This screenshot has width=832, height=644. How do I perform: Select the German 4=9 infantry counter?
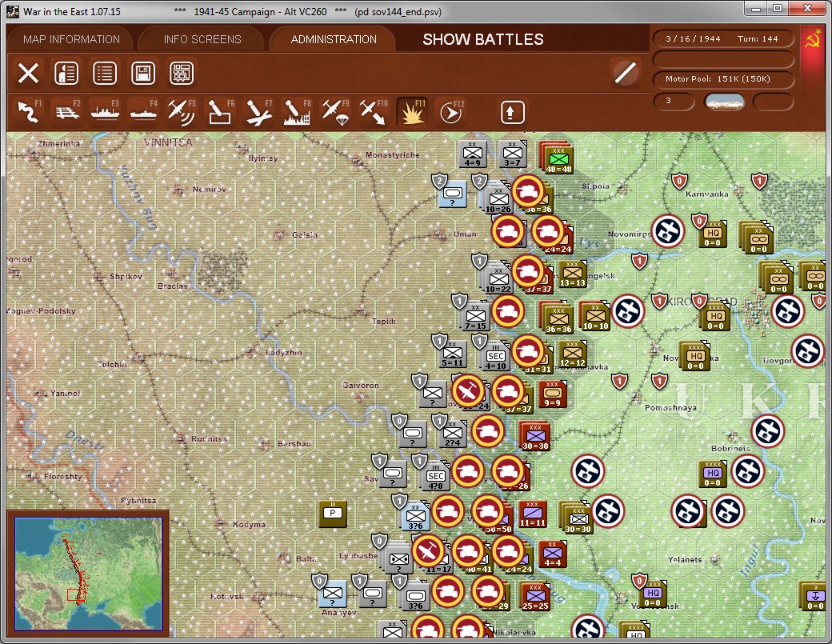472,154
